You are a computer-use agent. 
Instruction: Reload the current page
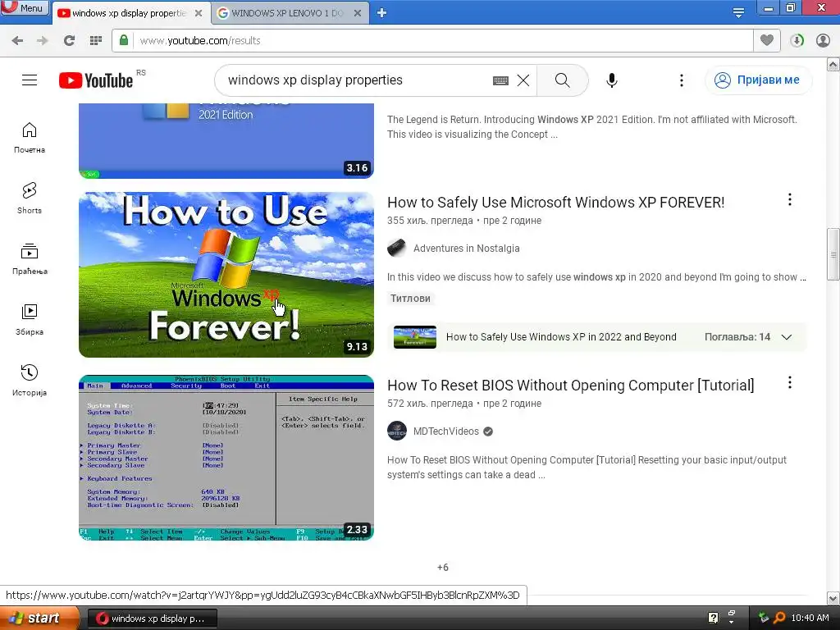pyautogui.click(x=69, y=41)
